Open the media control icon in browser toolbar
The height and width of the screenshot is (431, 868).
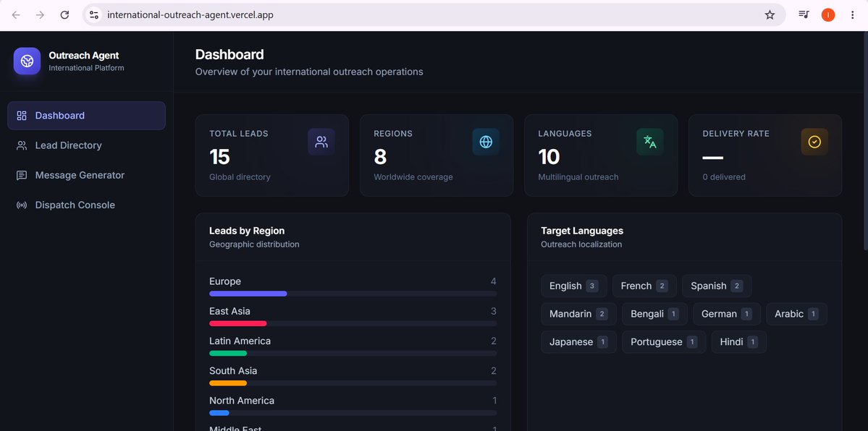tap(804, 15)
